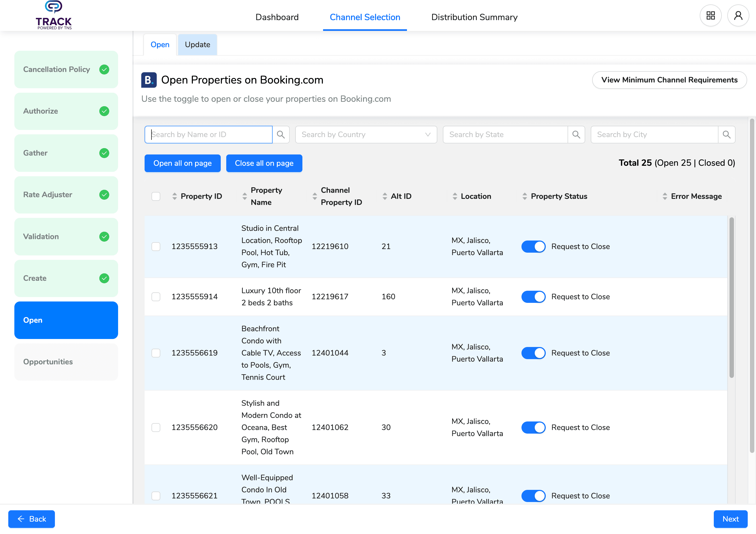Sort by Error Message column
This screenshot has width=756, height=534.
(x=665, y=197)
